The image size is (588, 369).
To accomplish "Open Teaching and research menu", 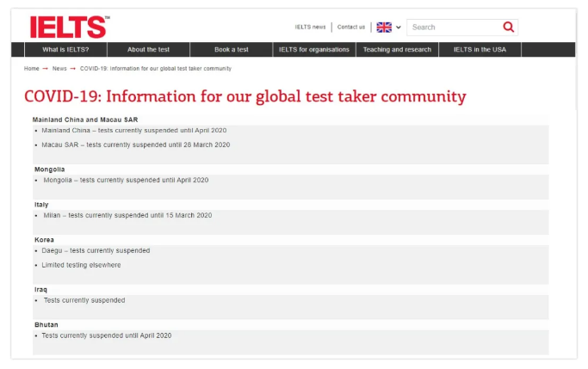I will (397, 49).
